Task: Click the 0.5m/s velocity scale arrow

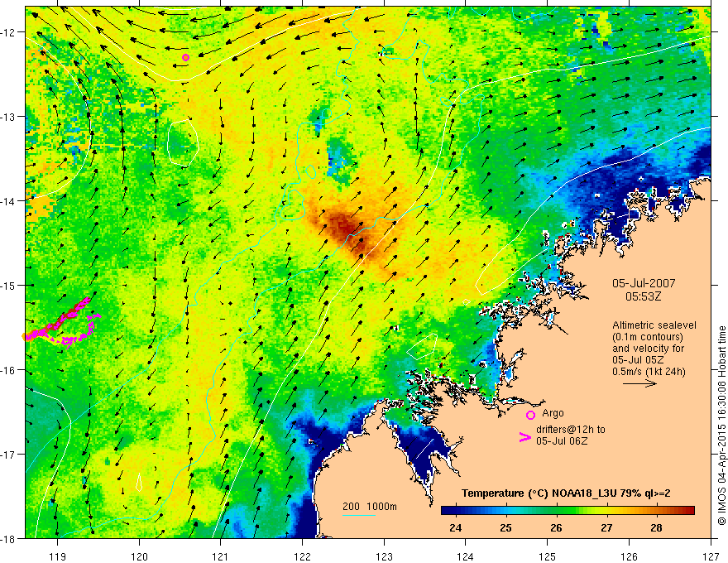Action: [x=639, y=383]
